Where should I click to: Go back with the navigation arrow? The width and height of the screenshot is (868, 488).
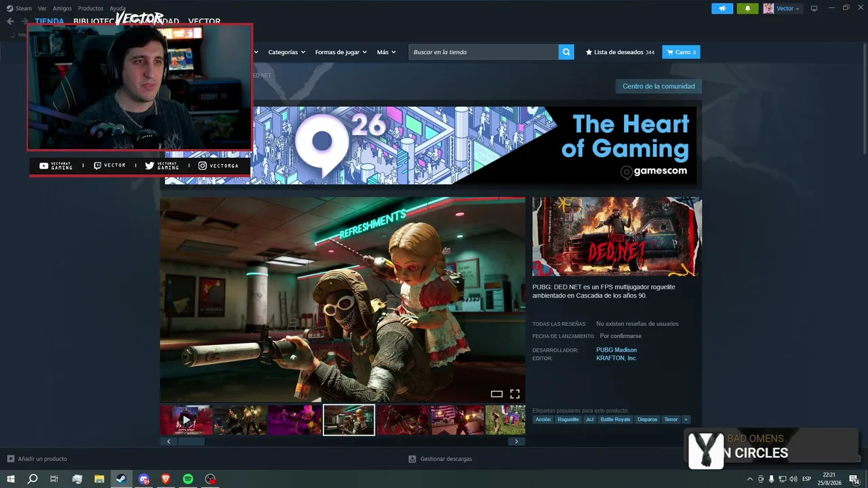tap(10, 21)
